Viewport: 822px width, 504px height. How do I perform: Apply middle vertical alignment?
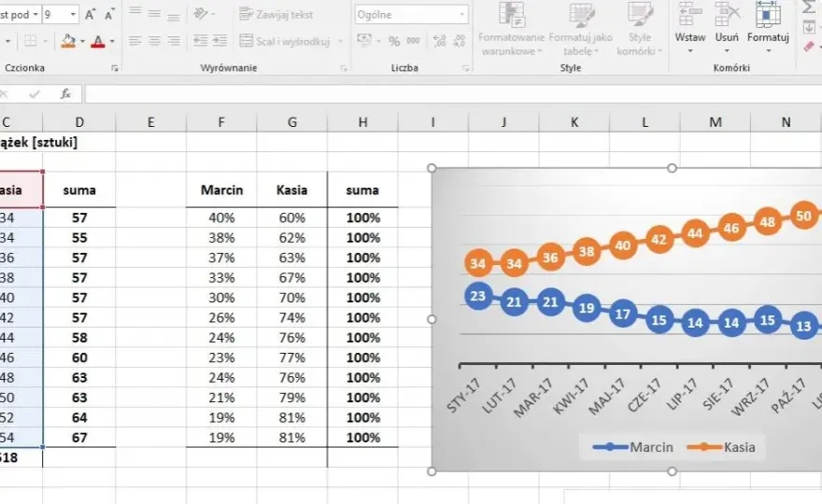pyautogui.click(x=154, y=14)
